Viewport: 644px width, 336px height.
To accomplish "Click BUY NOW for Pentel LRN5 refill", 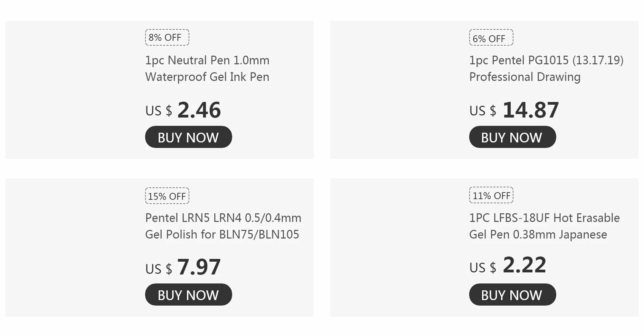I will pos(188,295).
